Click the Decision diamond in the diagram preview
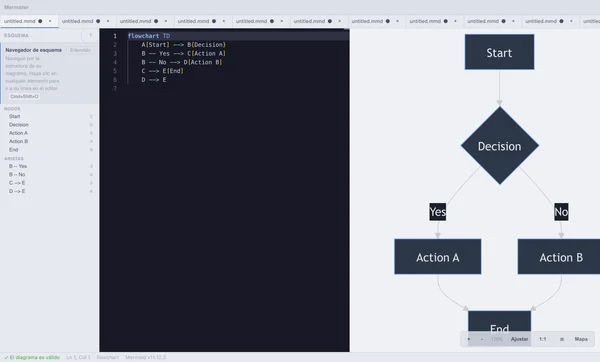The image size is (600, 362). (500, 146)
